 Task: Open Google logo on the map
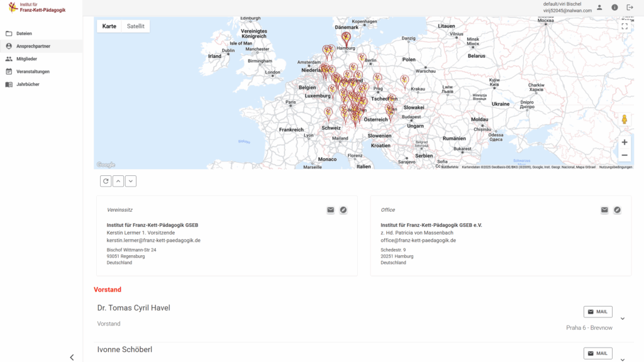(106, 165)
